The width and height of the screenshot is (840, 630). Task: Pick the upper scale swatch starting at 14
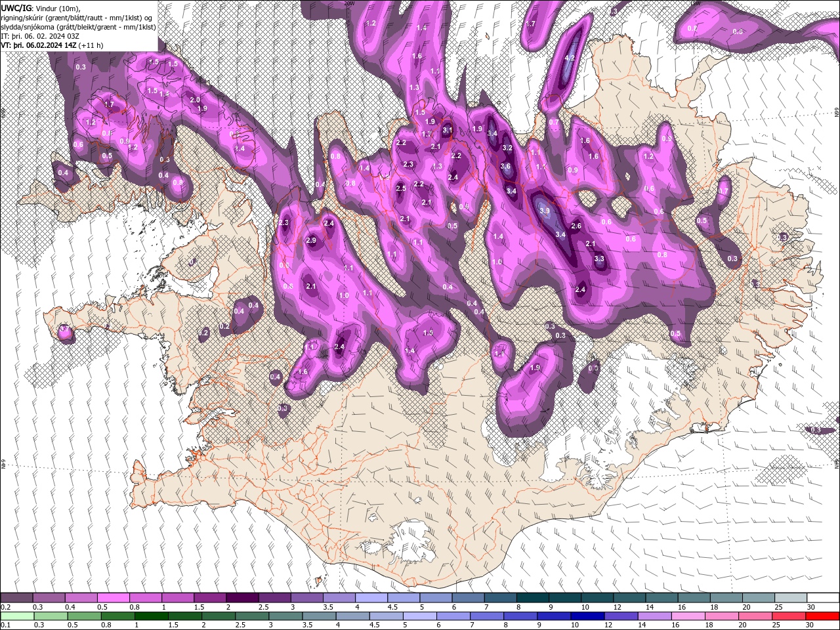(x=661, y=598)
